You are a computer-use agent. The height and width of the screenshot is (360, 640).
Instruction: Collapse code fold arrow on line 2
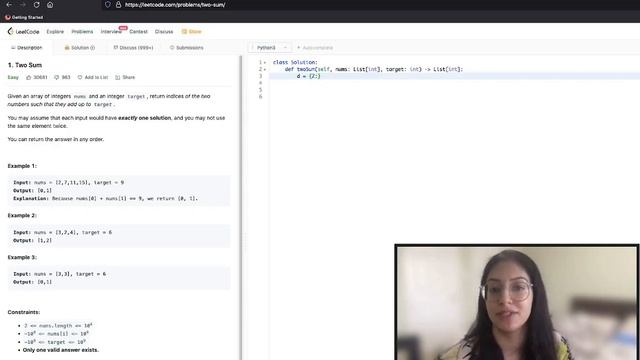pos(265,69)
